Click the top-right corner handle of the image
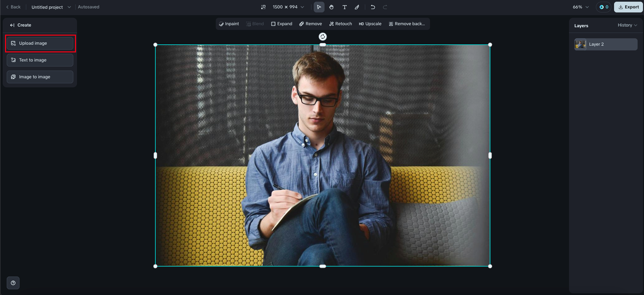The image size is (644, 295). pyautogui.click(x=490, y=45)
